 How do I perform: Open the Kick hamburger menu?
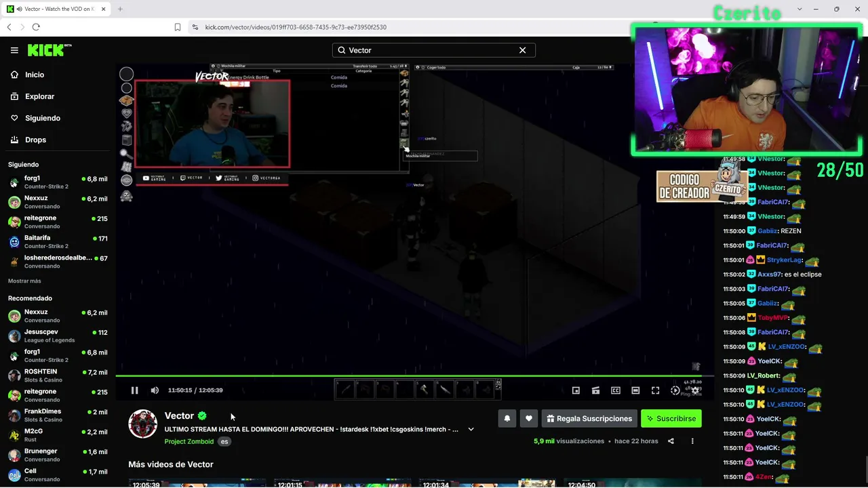[x=14, y=50]
